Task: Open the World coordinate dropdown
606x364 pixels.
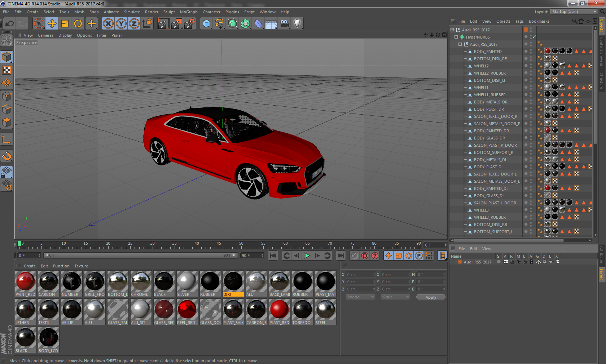Action: [x=360, y=297]
